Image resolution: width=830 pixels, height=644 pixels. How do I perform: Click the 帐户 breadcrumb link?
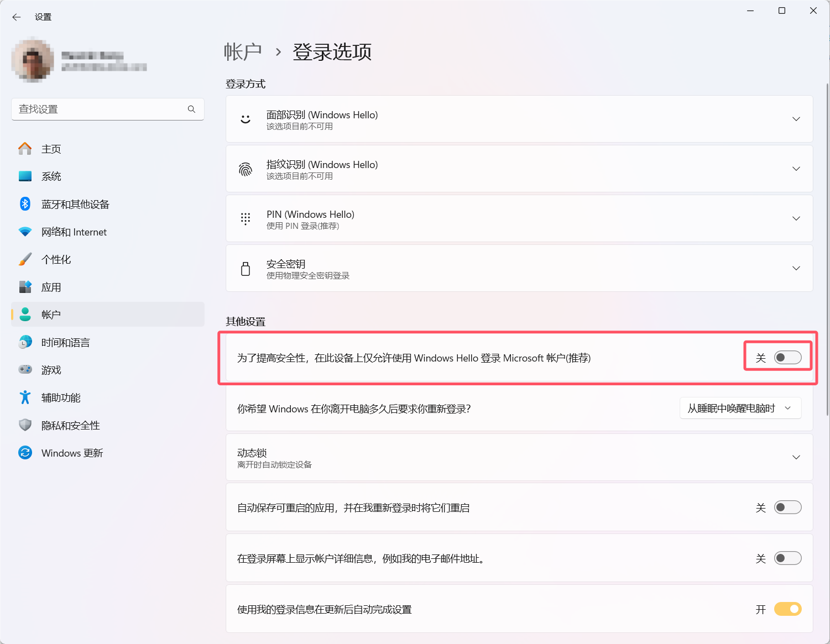tap(242, 51)
